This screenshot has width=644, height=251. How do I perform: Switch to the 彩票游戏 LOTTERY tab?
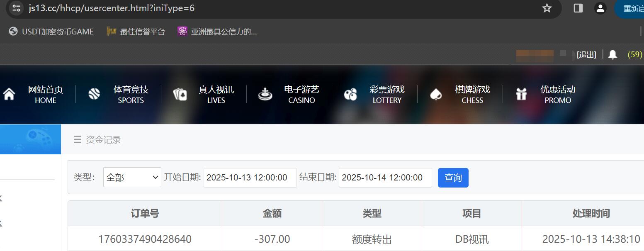387,94
